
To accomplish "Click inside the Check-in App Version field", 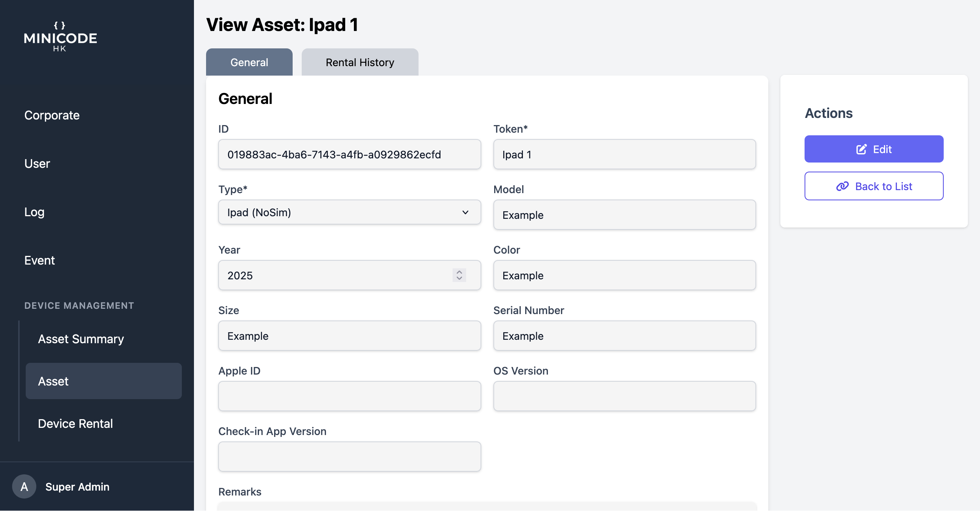I will tap(349, 456).
